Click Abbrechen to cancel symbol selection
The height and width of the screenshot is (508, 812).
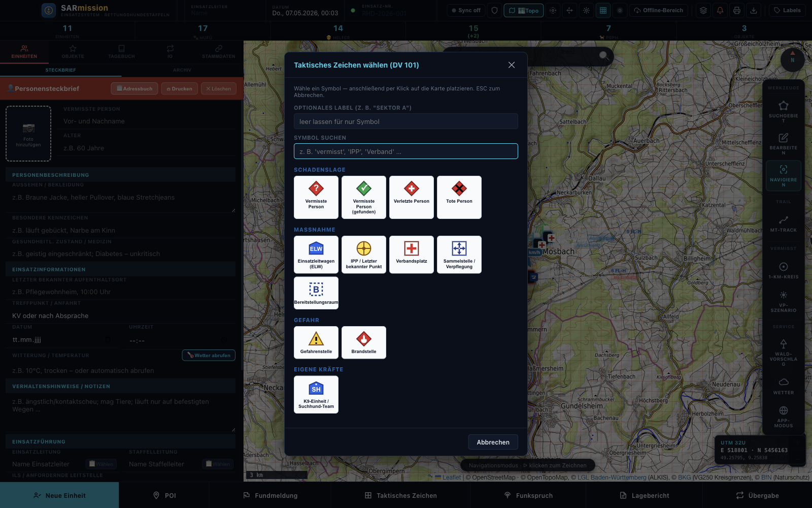pyautogui.click(x=493, y=442)
